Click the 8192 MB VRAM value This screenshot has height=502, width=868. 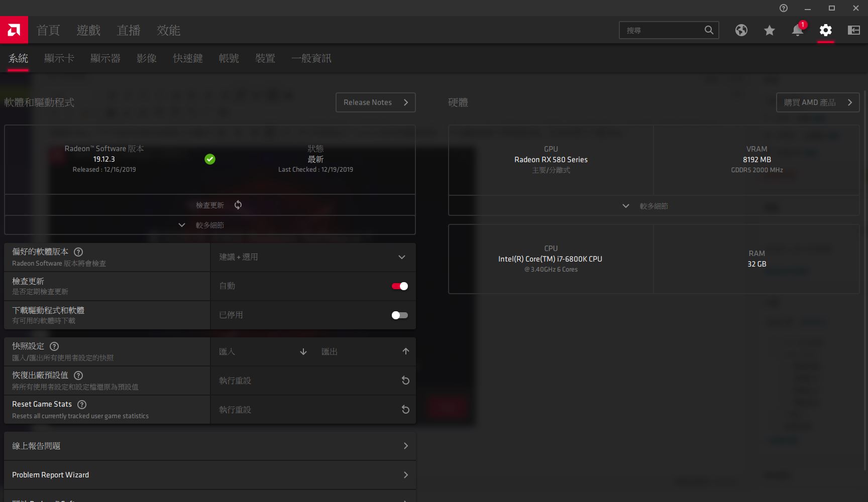(x=757, y=160)
